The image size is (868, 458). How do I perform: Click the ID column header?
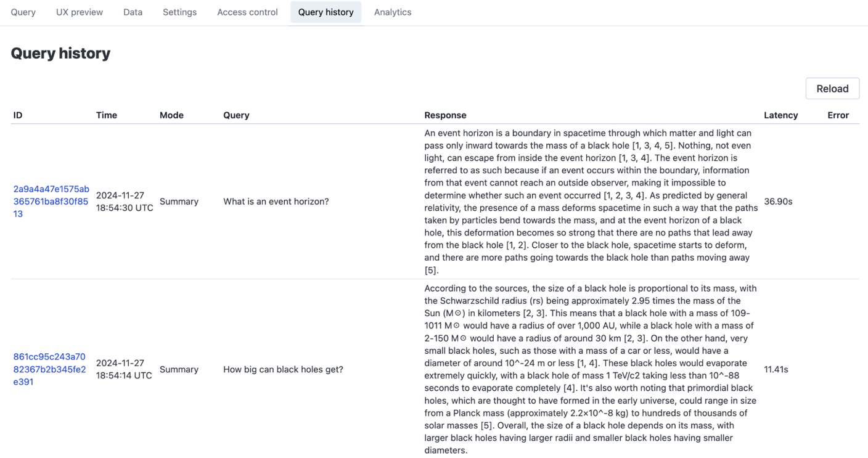point(18,115)
